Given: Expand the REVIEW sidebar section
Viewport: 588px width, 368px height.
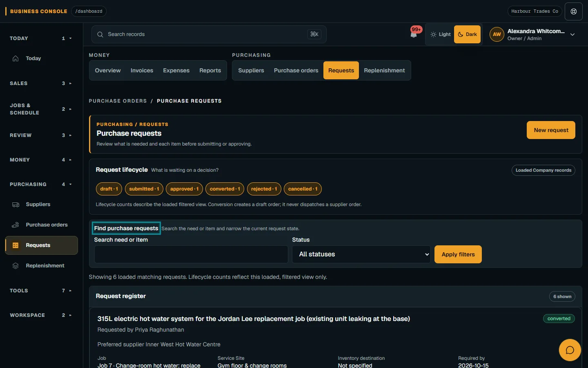Looking at the screenshot, I should click(41, 135).
